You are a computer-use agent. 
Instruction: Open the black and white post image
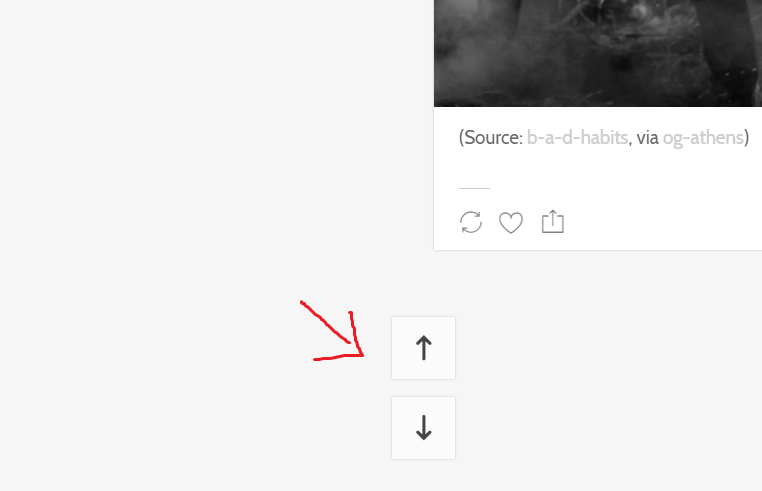(598, 53)
